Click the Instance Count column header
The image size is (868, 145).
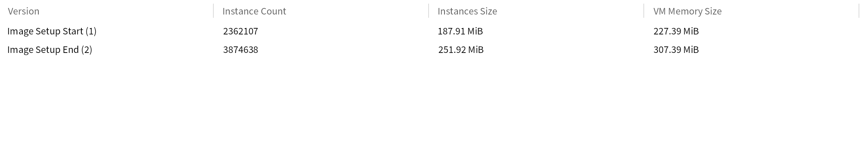pos(254,11)
